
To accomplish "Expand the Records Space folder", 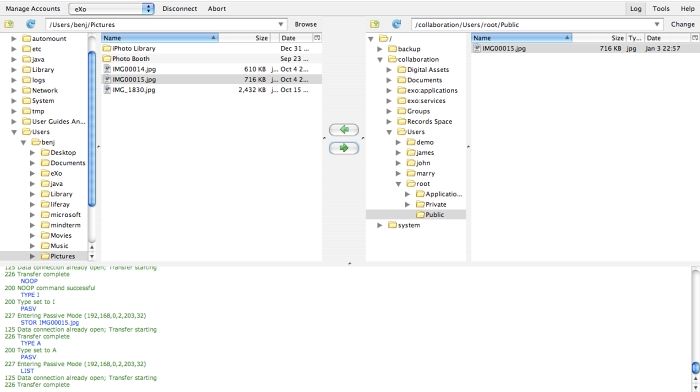I will click(389, 121).
